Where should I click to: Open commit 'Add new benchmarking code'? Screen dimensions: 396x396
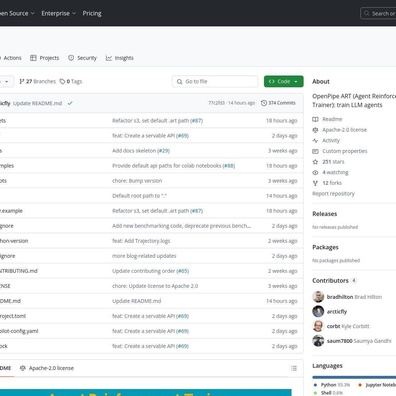point(181,226)
